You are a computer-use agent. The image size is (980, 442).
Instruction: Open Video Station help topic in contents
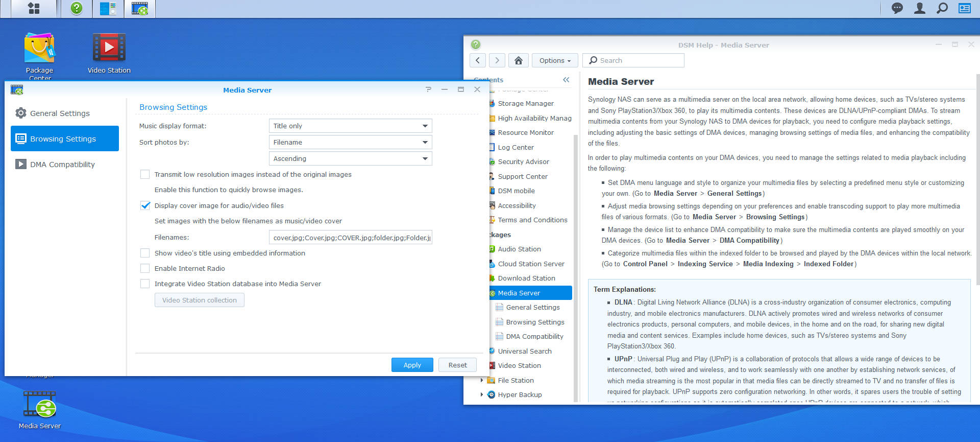coord(519,365)
